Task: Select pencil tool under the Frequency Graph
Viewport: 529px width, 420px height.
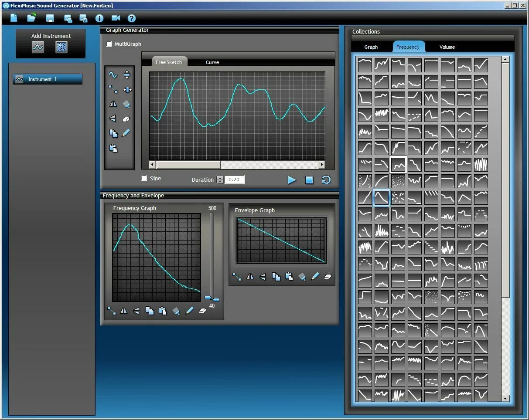Action: [x=189, y=311]
